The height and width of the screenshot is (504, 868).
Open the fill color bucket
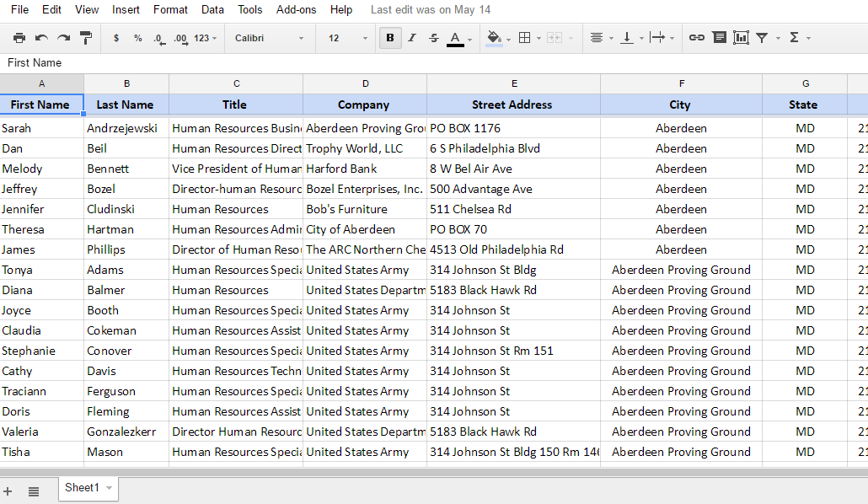pos(494,38)
